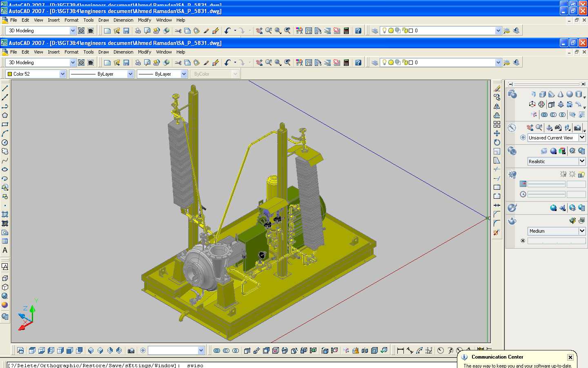588x368 pixels.
Task: Open 3D Modeling workspace dropdown in front window
Action: pyautogui.click(x=73, y=63)
